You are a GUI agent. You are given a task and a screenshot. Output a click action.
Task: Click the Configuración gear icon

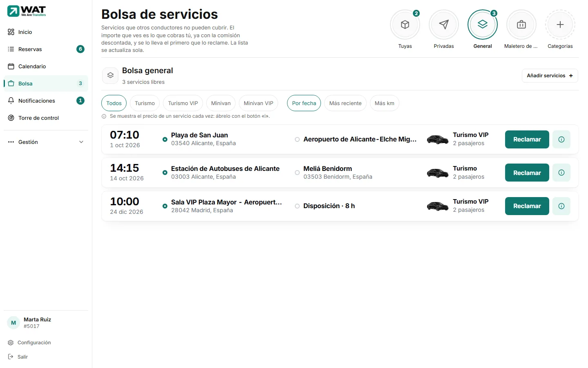click(x=11, y=343)
